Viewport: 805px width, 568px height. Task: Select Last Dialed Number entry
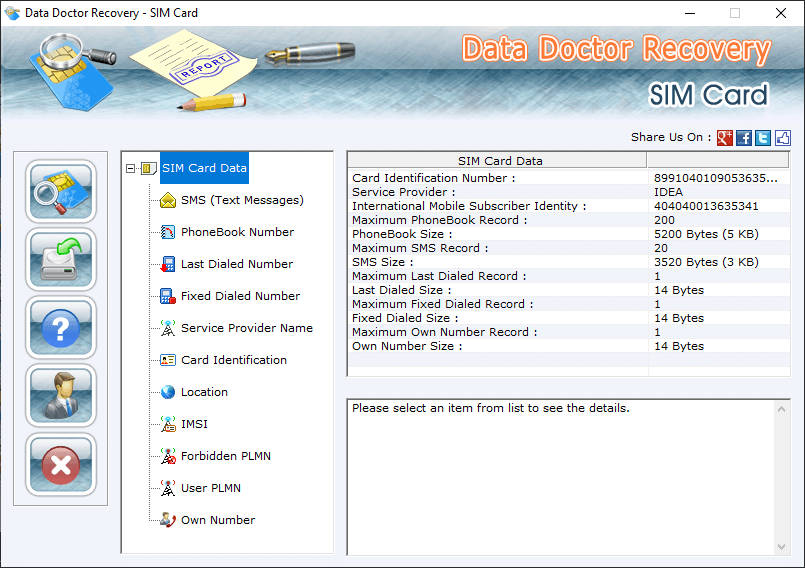[x=237, y=264]
